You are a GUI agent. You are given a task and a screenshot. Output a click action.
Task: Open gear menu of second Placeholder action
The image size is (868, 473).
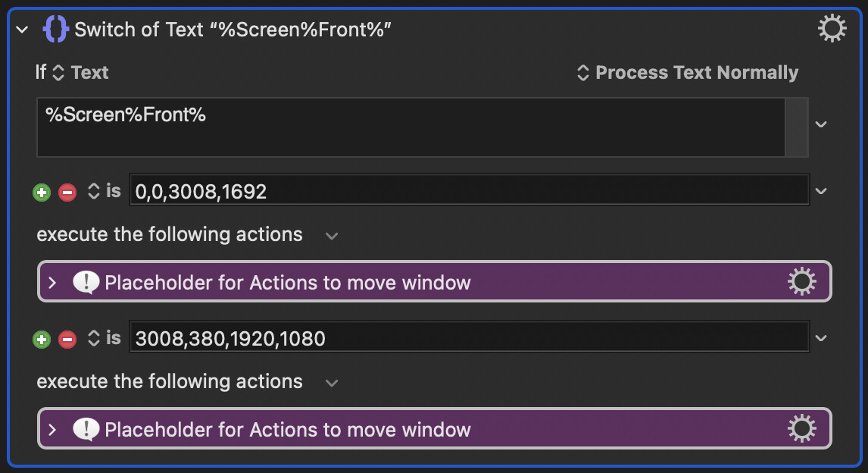click(801, 429)
